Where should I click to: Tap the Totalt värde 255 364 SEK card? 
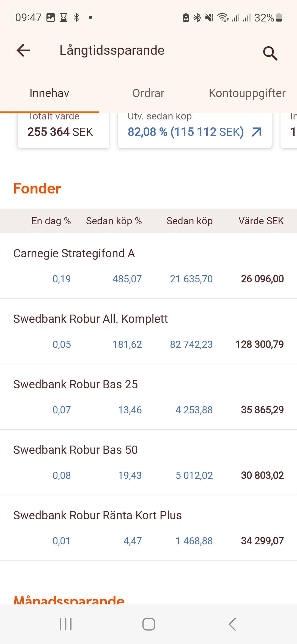[63, 130]
